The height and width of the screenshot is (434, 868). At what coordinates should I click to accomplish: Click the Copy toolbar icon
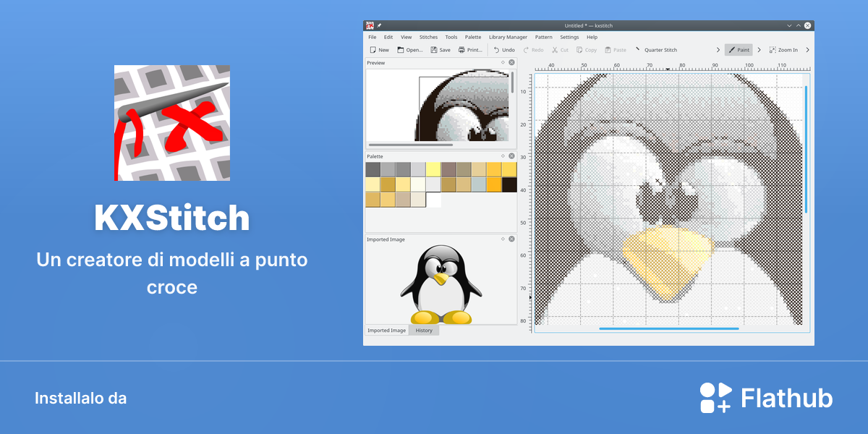click(x=580, y=50)
